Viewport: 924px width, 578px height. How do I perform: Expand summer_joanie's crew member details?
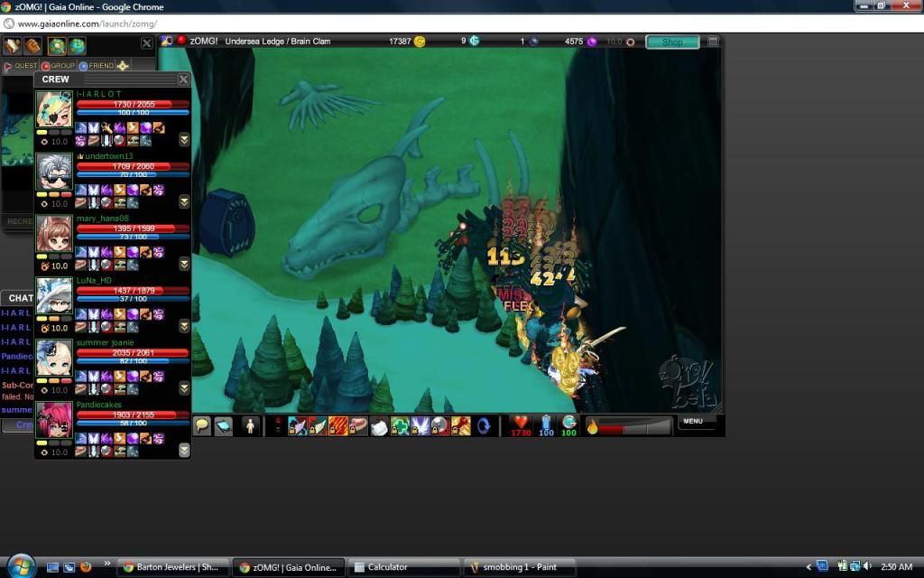[x=184, y=388]
